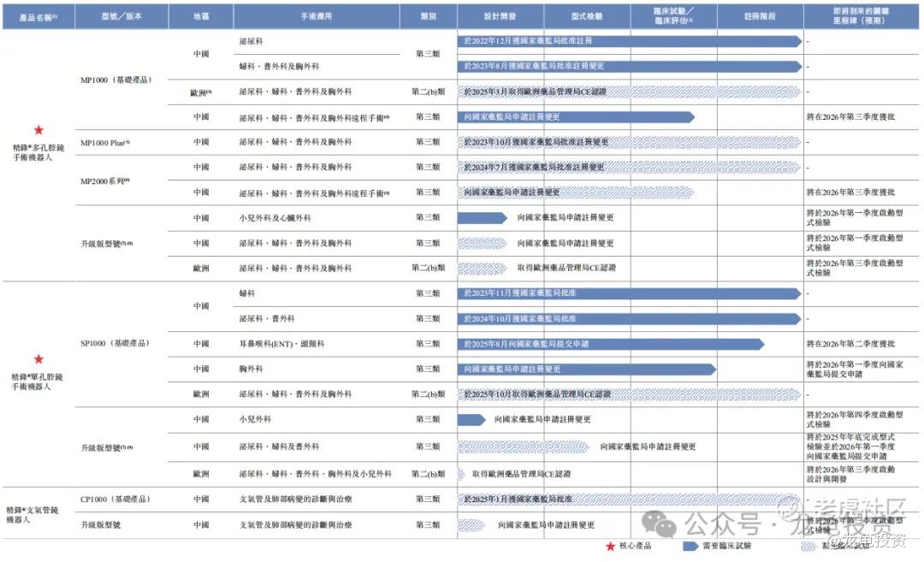This screenshot has height=562, width=924.
Task: Click the milestone 將在2026年第二季度獲批
Action: click(x=850, y=344)
